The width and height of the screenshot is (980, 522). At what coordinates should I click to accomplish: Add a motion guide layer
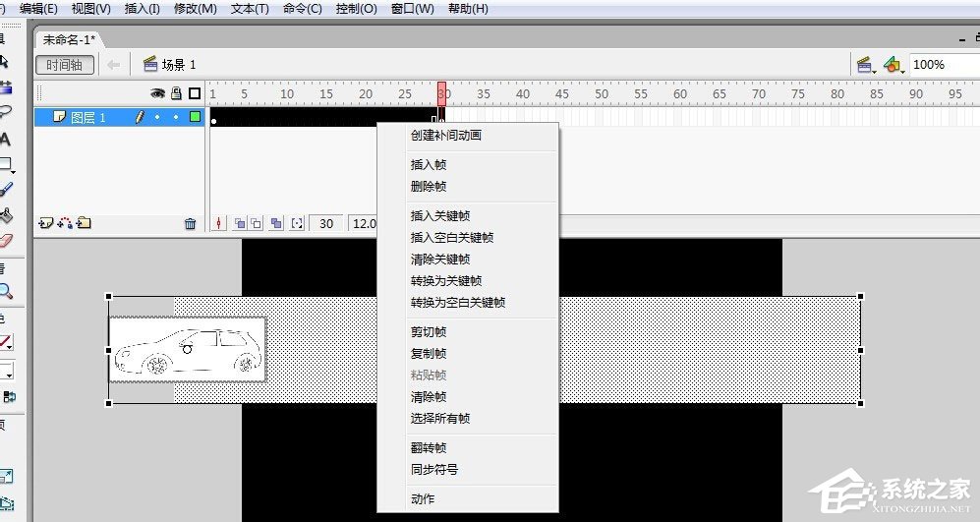click(64, 222)
